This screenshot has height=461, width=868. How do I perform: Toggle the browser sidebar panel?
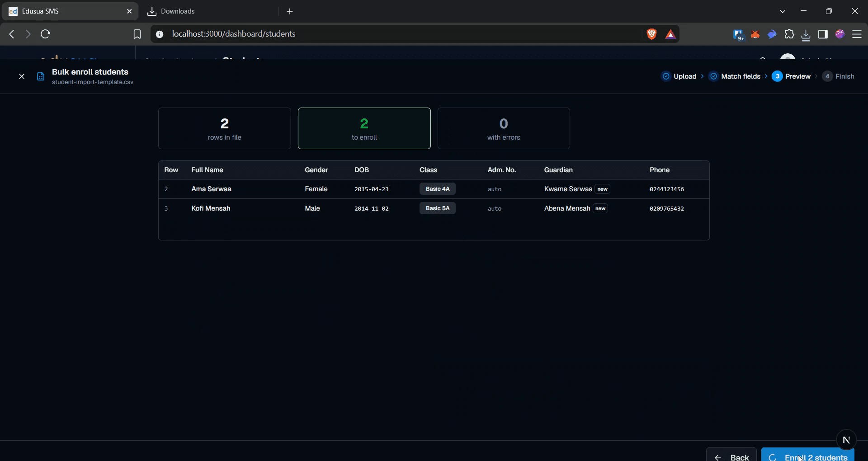pyautogui.click(x=823, y=34)
